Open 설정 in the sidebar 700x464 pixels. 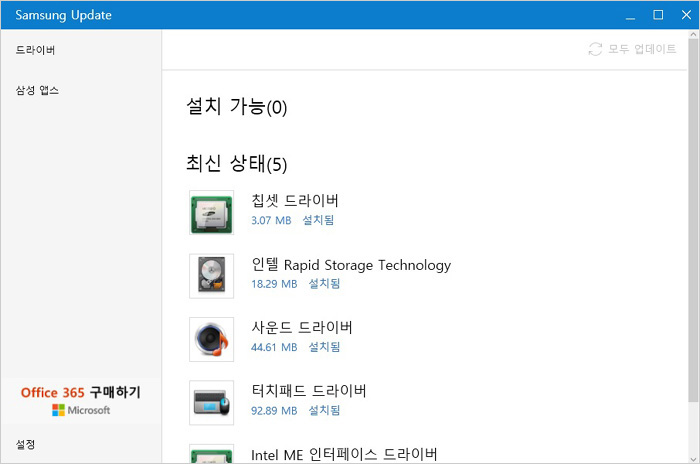[25, 444]
